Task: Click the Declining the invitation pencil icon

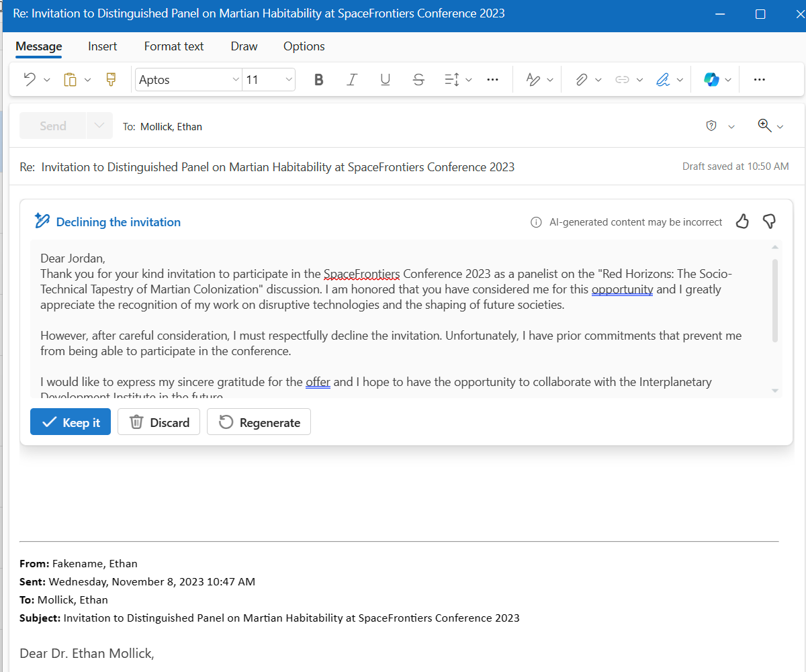Action: point(42,221)
